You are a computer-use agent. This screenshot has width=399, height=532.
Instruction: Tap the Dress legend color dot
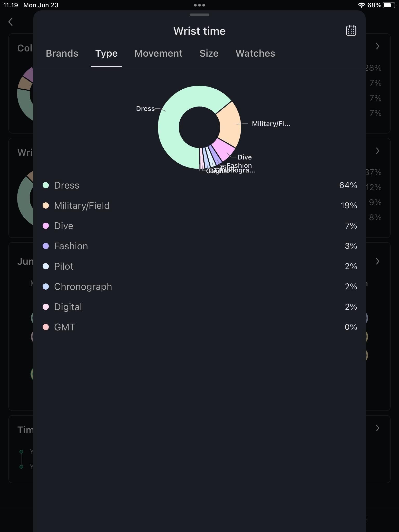tap(46, 185)
